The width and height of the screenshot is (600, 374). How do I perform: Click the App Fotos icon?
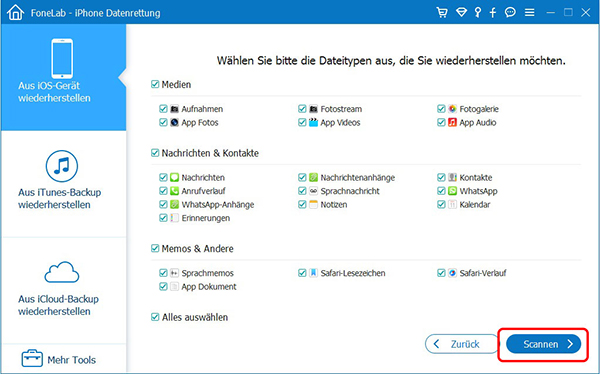[174, 122]
